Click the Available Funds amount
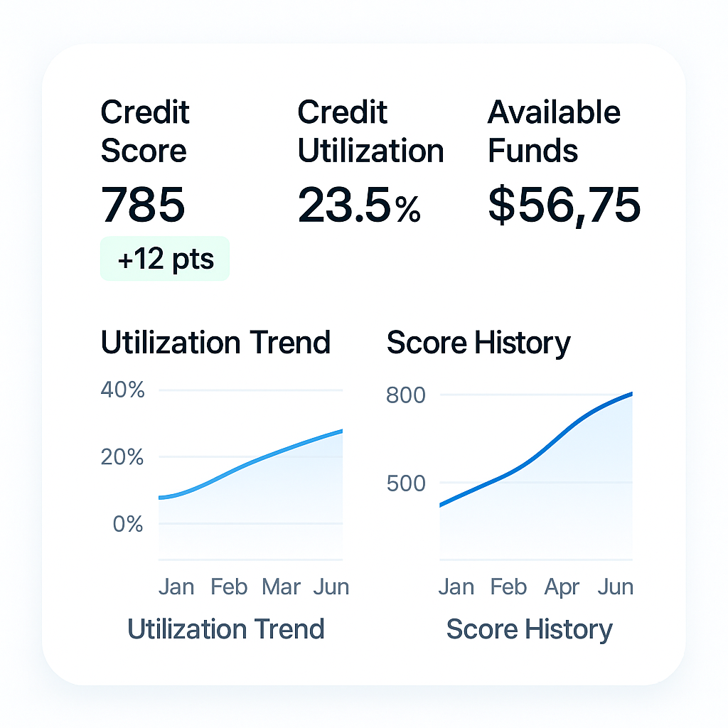Screen dimensions: 728x728 pyautogui.click(x=564, y=205)
